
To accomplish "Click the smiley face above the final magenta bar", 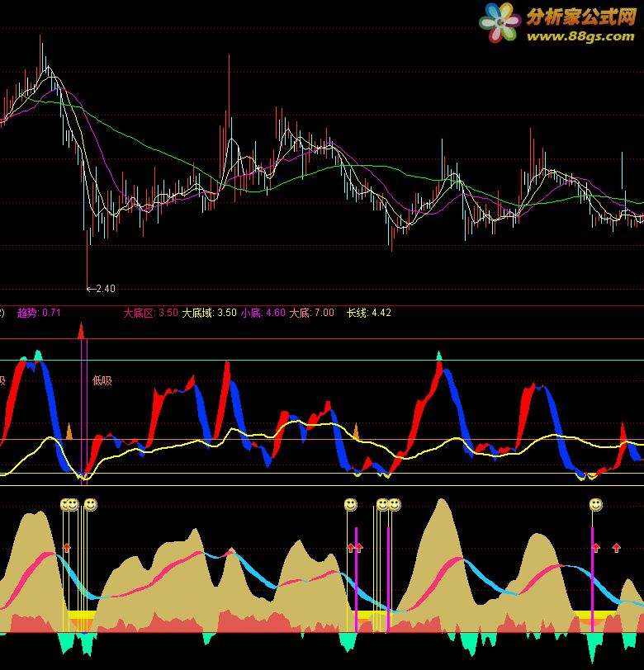I will 595,505.
